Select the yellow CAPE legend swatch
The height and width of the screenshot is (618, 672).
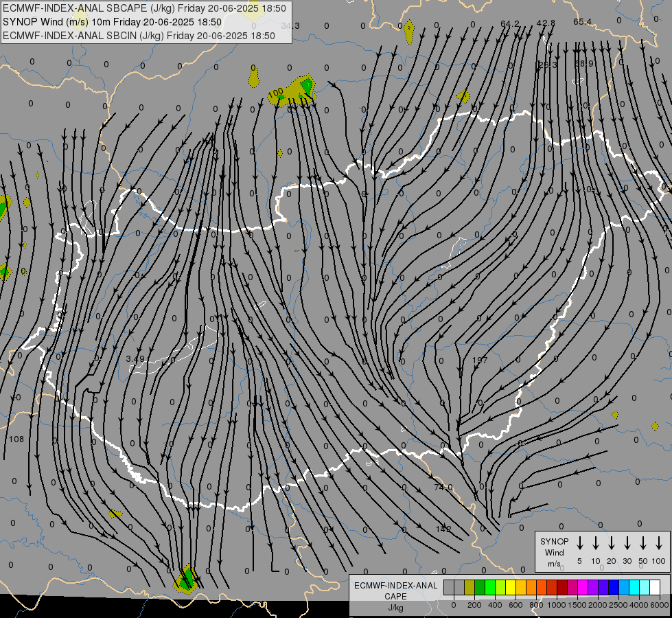pyautogui.click(x=511, y=587)
